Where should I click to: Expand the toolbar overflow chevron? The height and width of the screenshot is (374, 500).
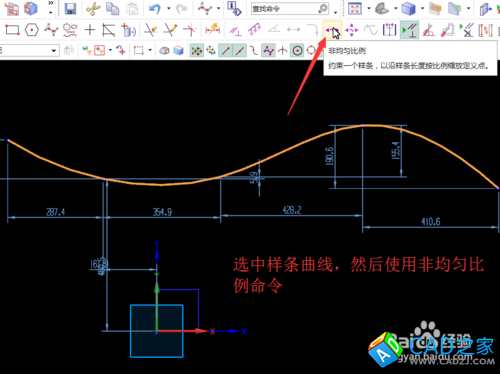(x=51, y=3)
